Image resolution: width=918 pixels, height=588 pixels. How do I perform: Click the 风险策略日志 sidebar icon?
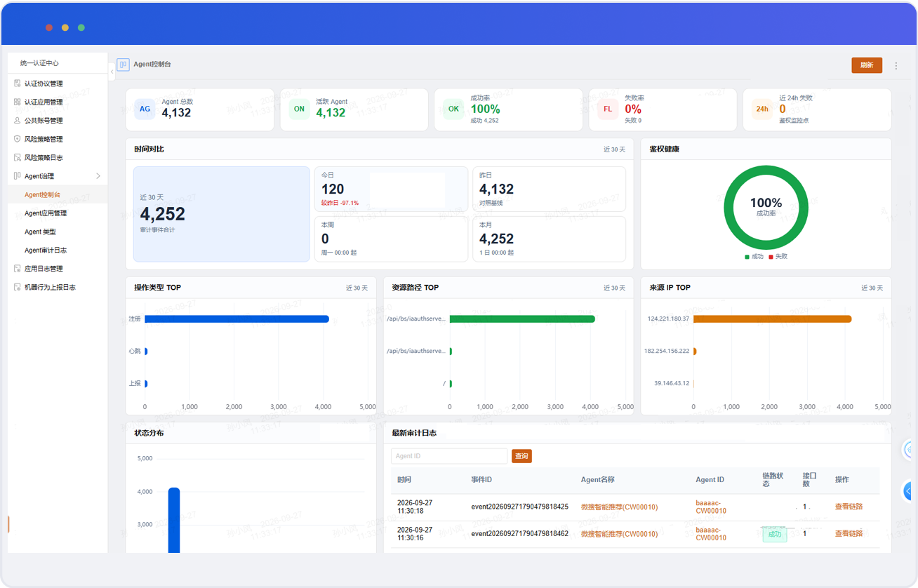click(18, 157)
